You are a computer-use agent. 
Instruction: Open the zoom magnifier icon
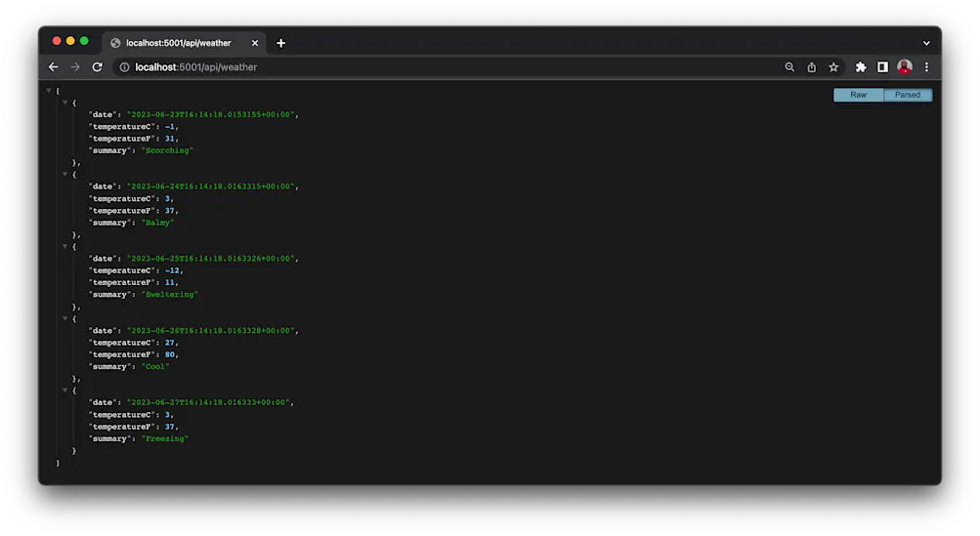[x=789, y=66]
